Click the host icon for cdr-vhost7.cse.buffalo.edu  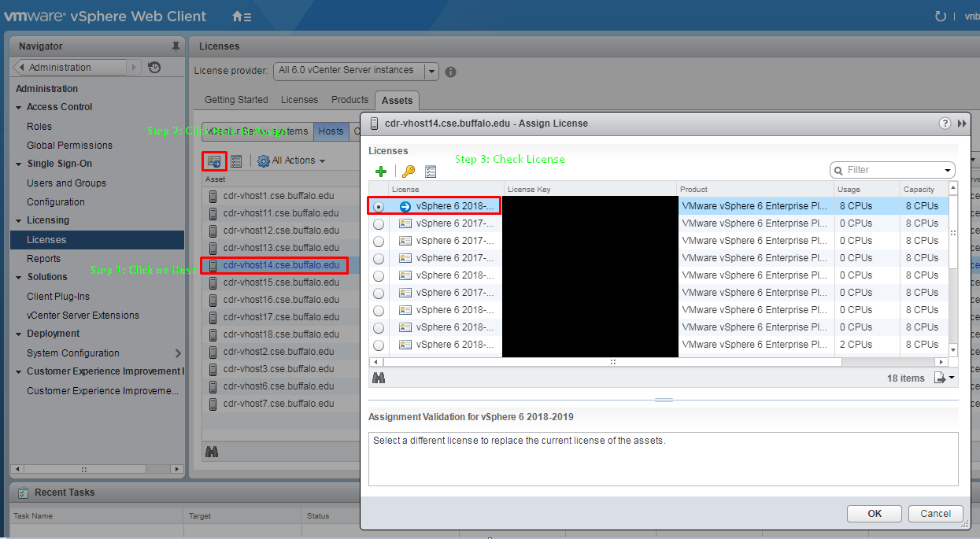pyautogui.click(x=213, y=404)
